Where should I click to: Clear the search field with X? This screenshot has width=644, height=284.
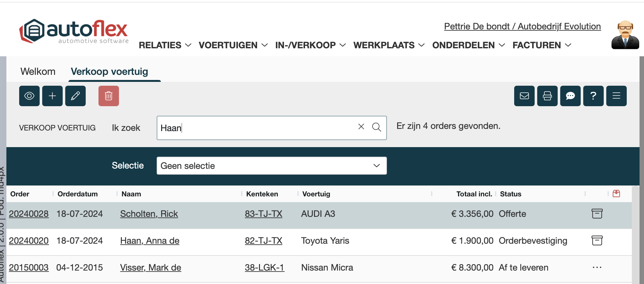coord(361,127)
